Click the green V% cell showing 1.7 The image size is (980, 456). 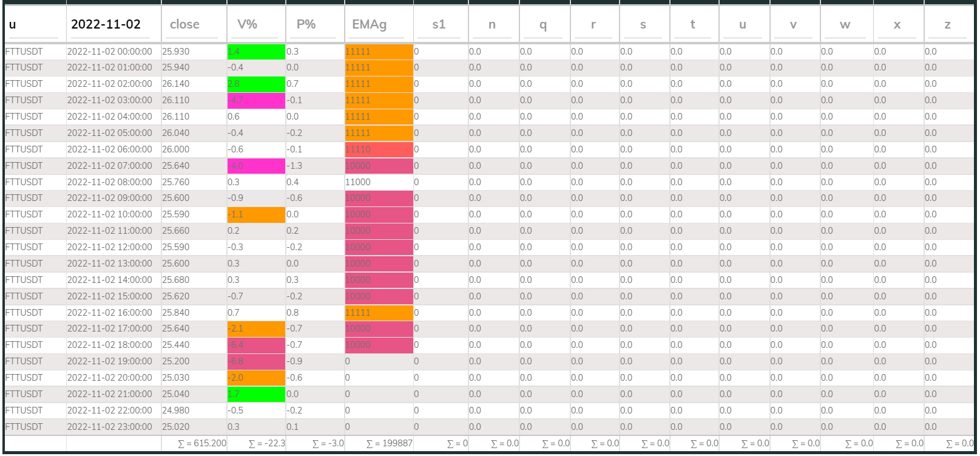(255, 394)
